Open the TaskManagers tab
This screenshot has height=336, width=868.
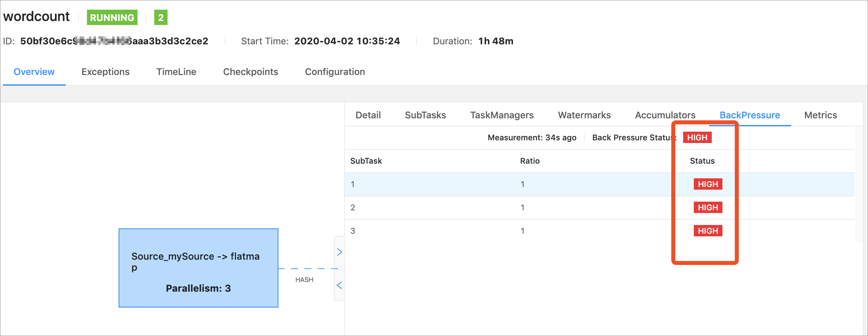502,115
